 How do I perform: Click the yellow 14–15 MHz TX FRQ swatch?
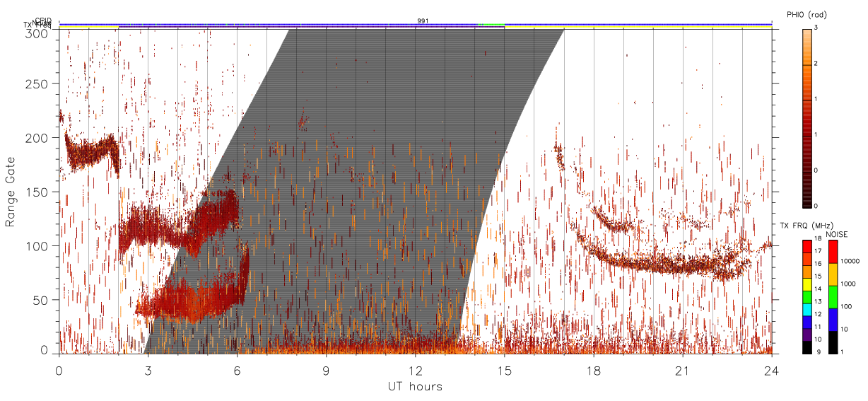807,284
